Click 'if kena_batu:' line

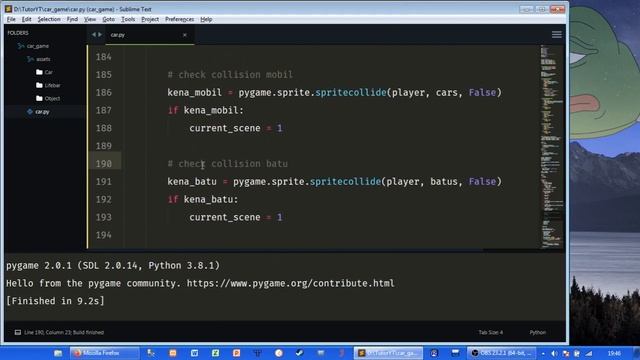[x=202, y=200]
